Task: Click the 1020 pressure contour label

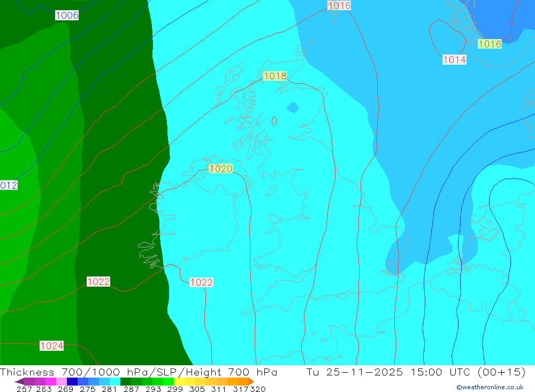Action: pyautogui.click(x=221, y=168)
